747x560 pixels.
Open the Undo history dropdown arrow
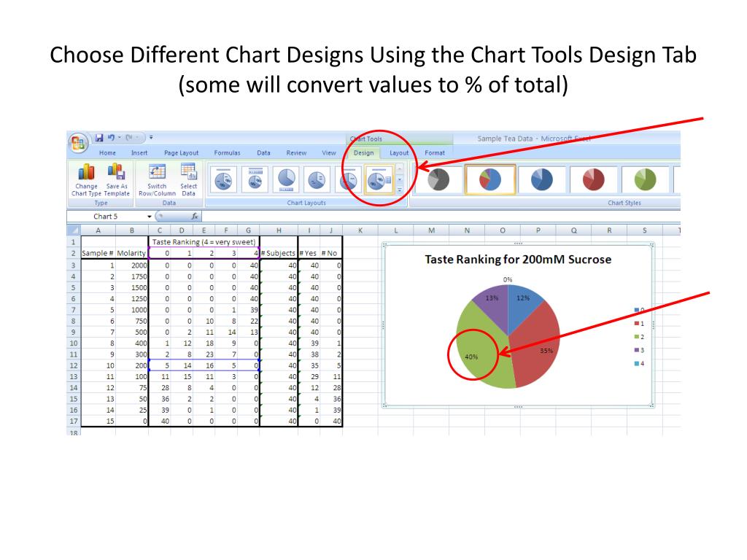pyautogui.click(x=119, y=138)
